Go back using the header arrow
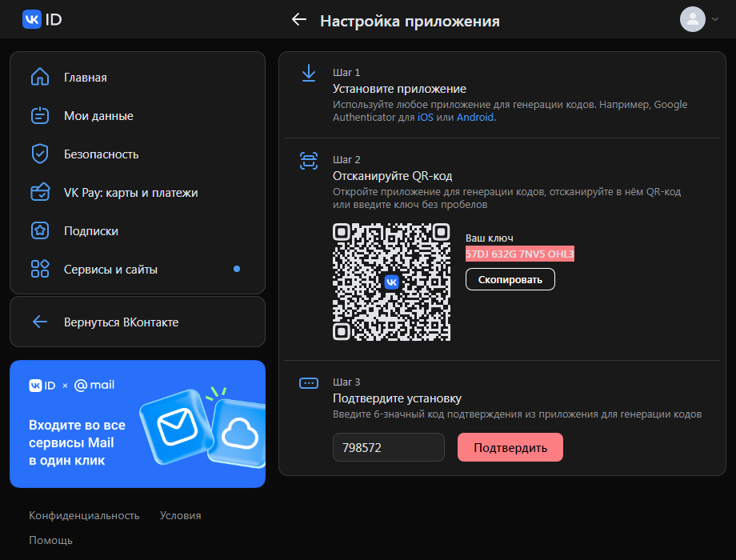 click(x=299, y=20)
